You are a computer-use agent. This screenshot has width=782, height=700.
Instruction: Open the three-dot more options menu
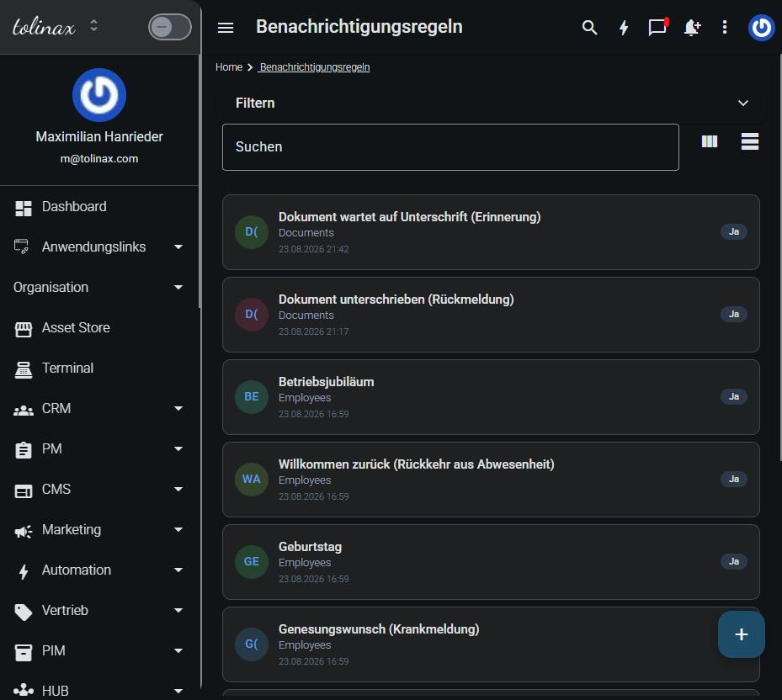725,28
